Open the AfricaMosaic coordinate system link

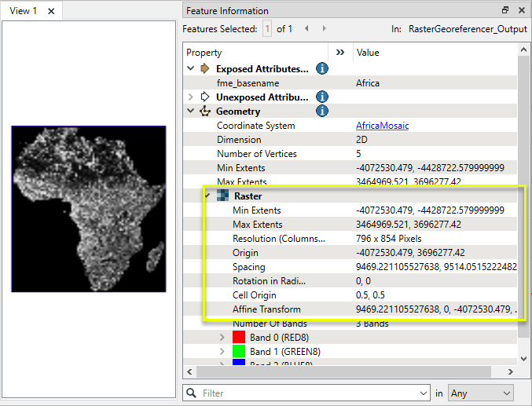pyautogui.click(x=382, y=126)
